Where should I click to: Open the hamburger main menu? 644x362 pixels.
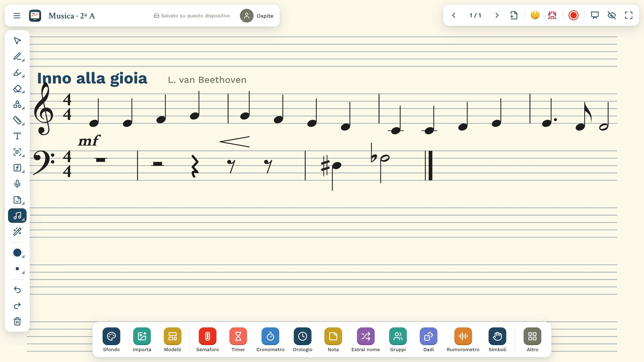click(17, 16)
